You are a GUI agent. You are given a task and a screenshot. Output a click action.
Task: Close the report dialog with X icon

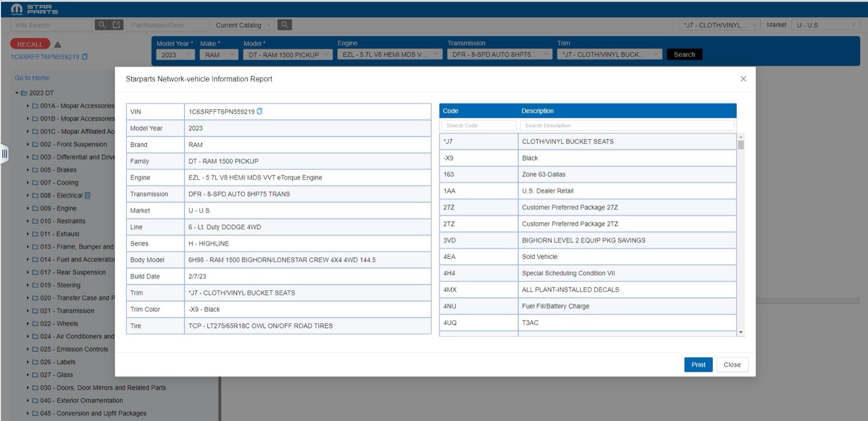(x=743, y=79)
